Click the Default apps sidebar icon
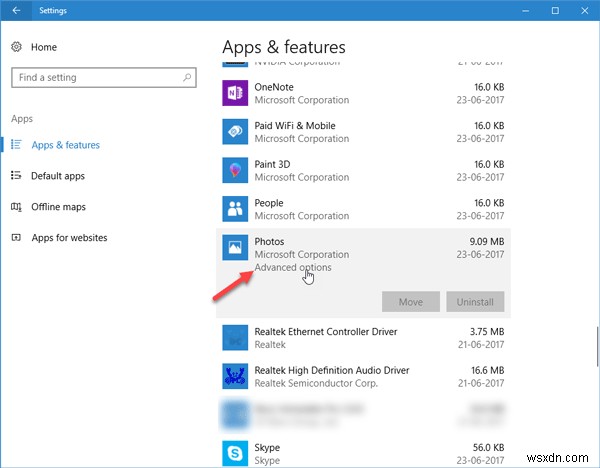 coord(16,175)
